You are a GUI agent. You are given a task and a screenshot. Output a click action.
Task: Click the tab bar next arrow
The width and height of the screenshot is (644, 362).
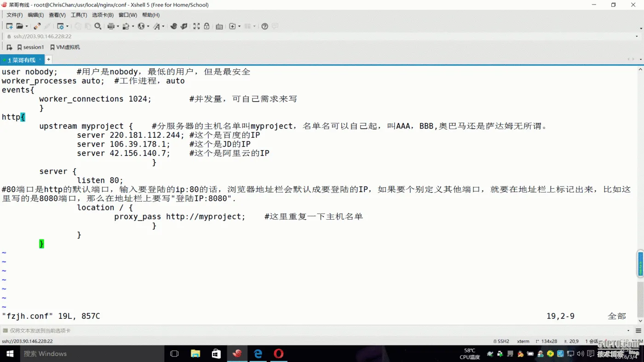pos(633,59)
